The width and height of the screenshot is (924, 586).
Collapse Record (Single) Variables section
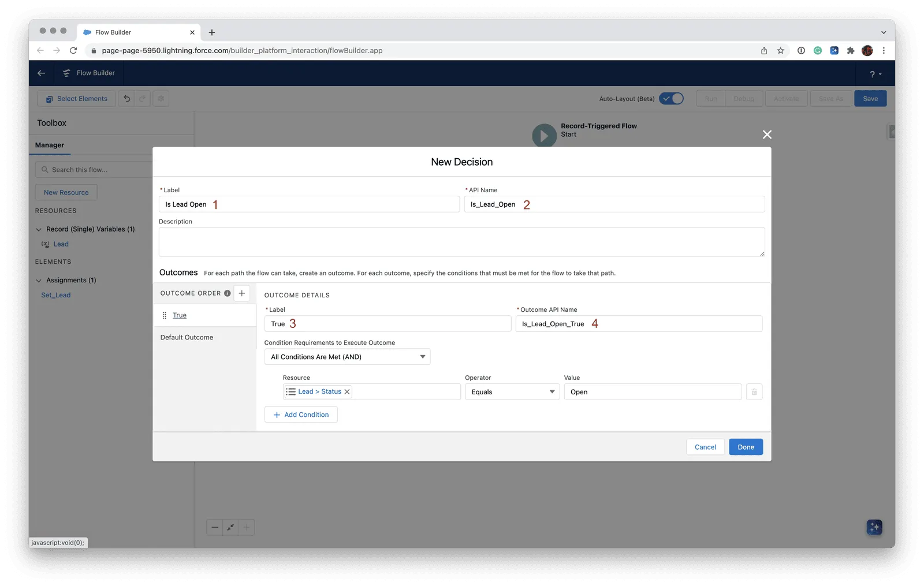(39, 229)
